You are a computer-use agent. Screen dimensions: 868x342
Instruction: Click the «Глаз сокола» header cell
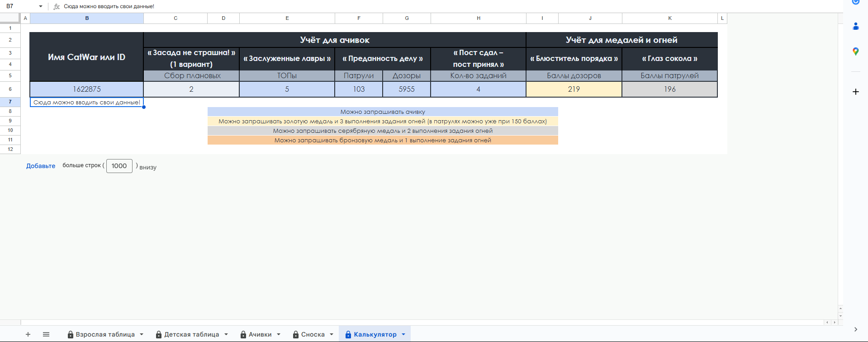click(670, 59)
